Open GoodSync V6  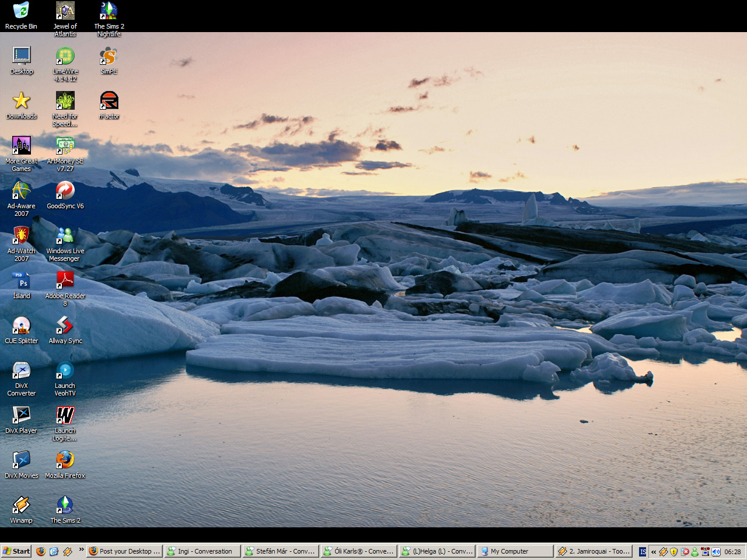[x=65, y=190]
